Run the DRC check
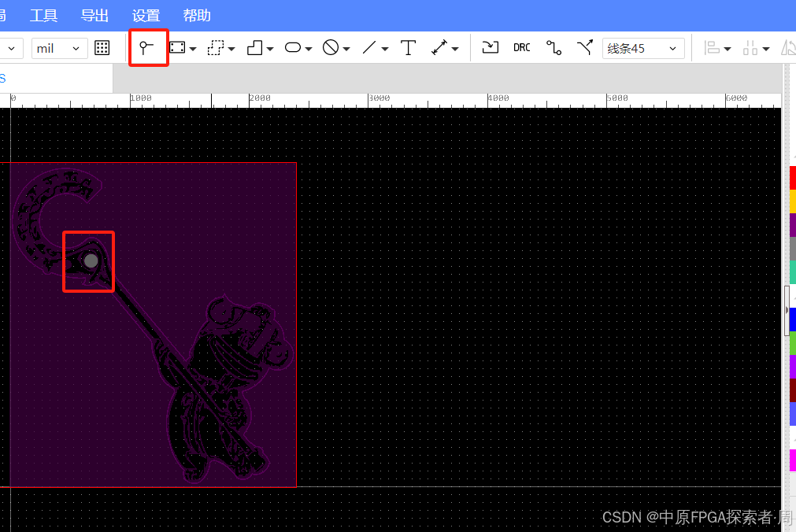This screenshot has width=796, height=532. point(521,48)
